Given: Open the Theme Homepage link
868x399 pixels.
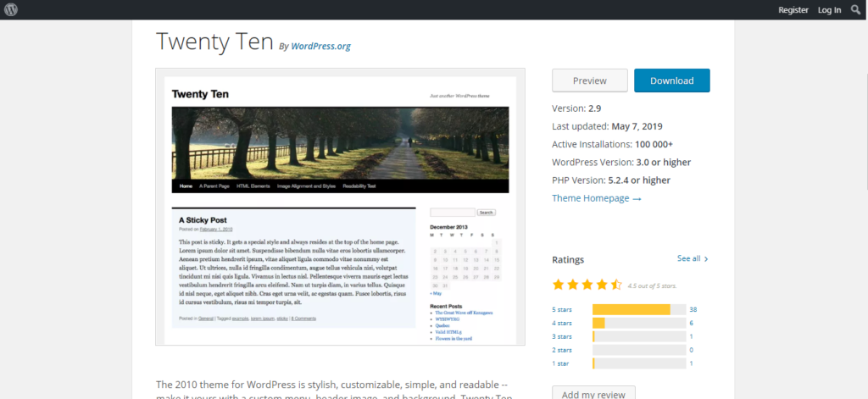Looking at the screenshot, I should click(x=596, y=198).
